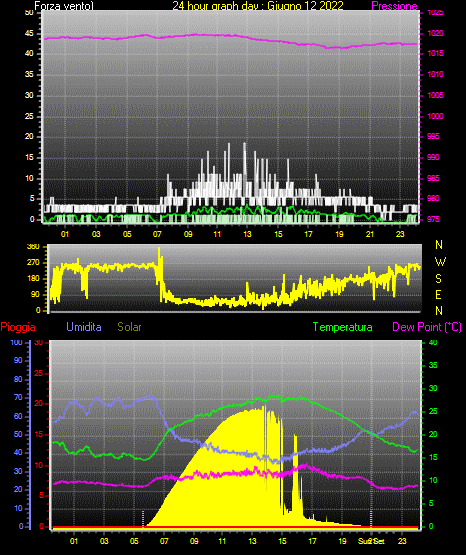
Task: Click the S compass direction label
Action: coord(438,279)
